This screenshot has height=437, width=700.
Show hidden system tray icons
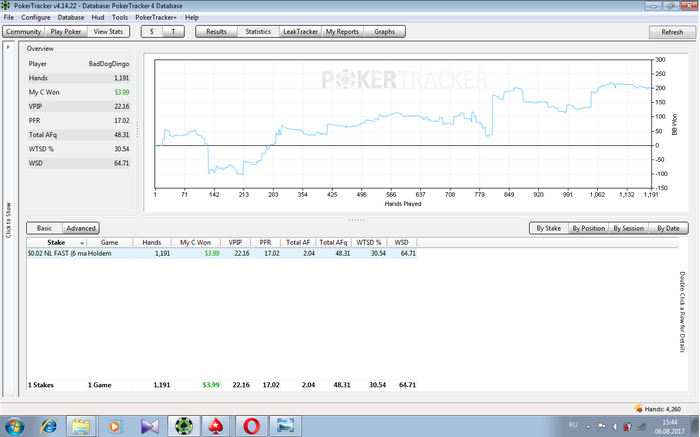589,427
